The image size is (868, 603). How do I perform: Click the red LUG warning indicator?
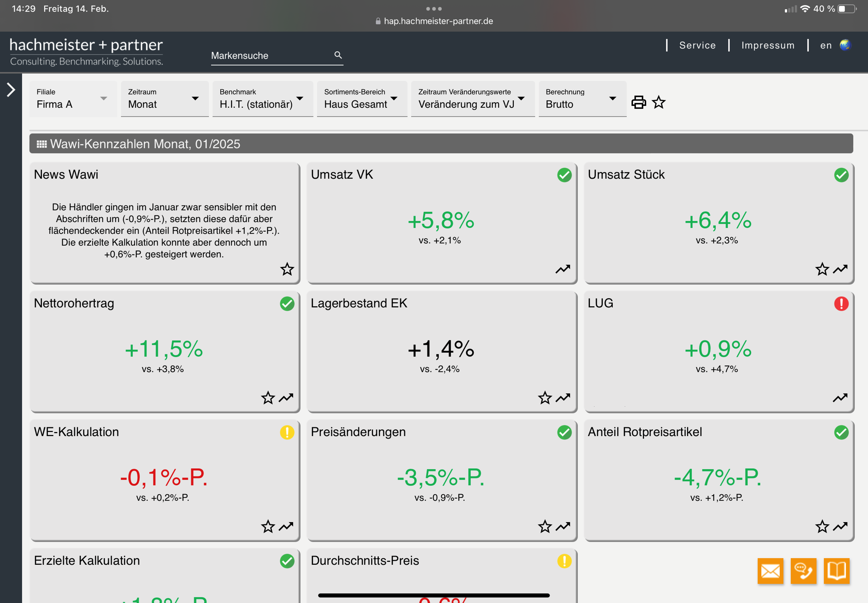click(841, 303)
